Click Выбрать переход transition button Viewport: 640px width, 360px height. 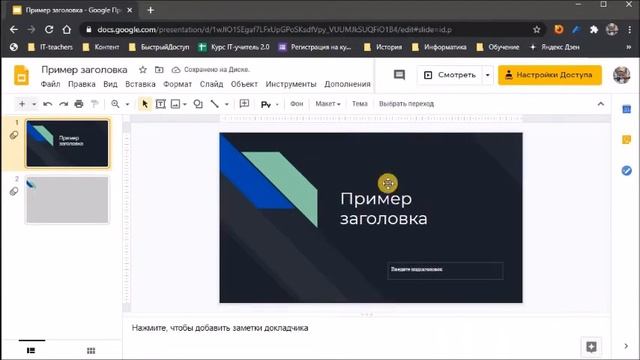[406, 104]
